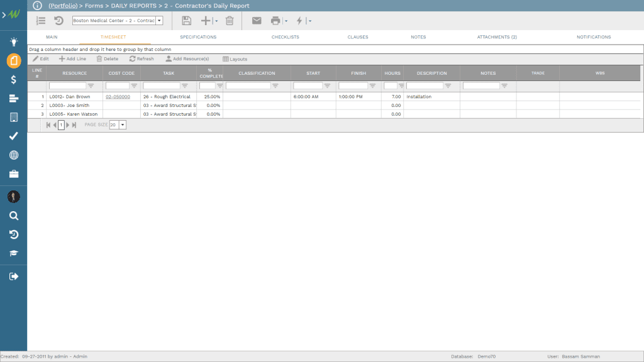Click the printer toolbar icon
Image resolution: width=644 pixels, height=362 pixels.
pos(275,21)
